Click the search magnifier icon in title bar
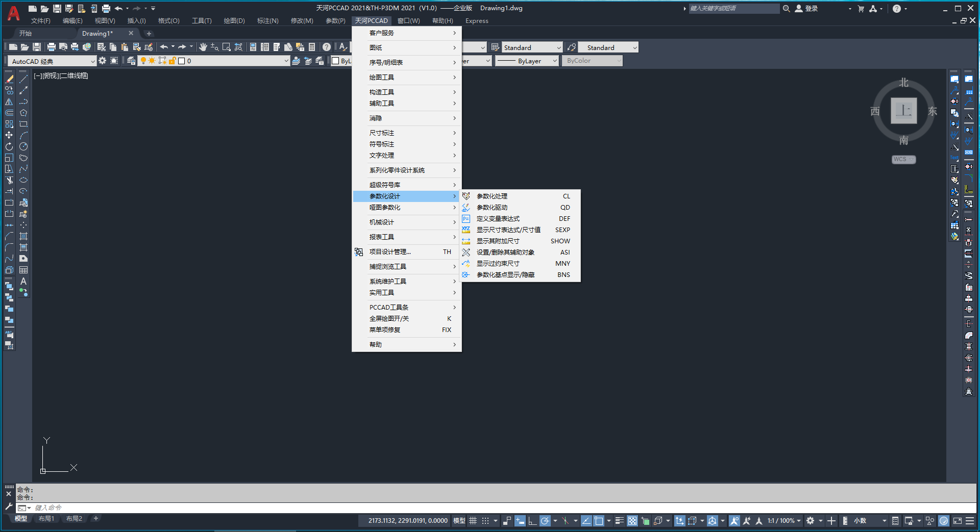 (x=787, y=8)
